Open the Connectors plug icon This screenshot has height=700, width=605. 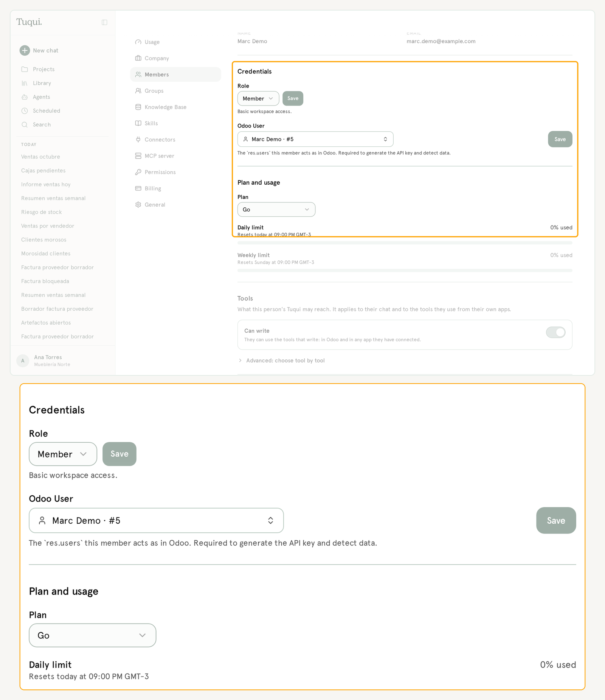click(138, 140)
